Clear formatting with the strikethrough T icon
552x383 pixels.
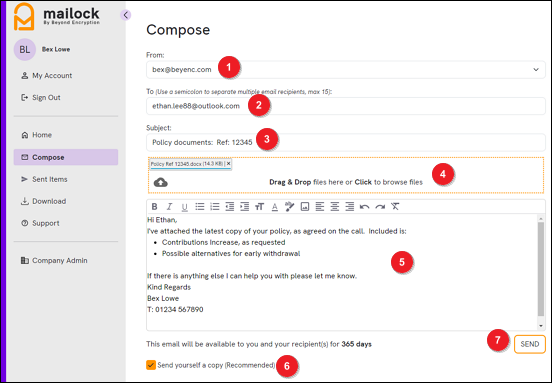(x=395, y=207)
